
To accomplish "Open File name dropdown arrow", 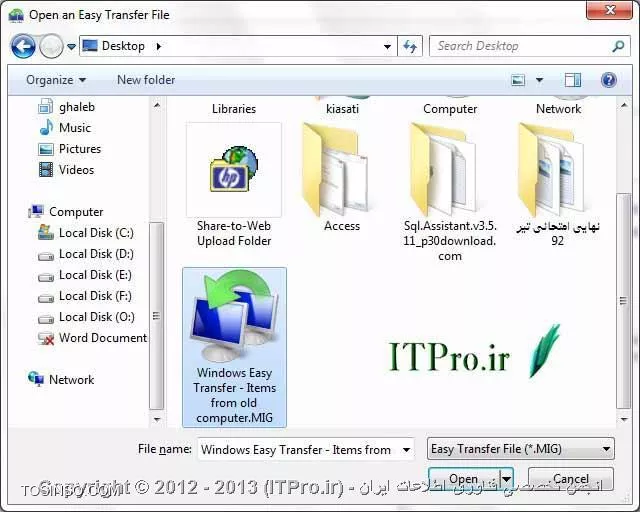I will 407,450.
